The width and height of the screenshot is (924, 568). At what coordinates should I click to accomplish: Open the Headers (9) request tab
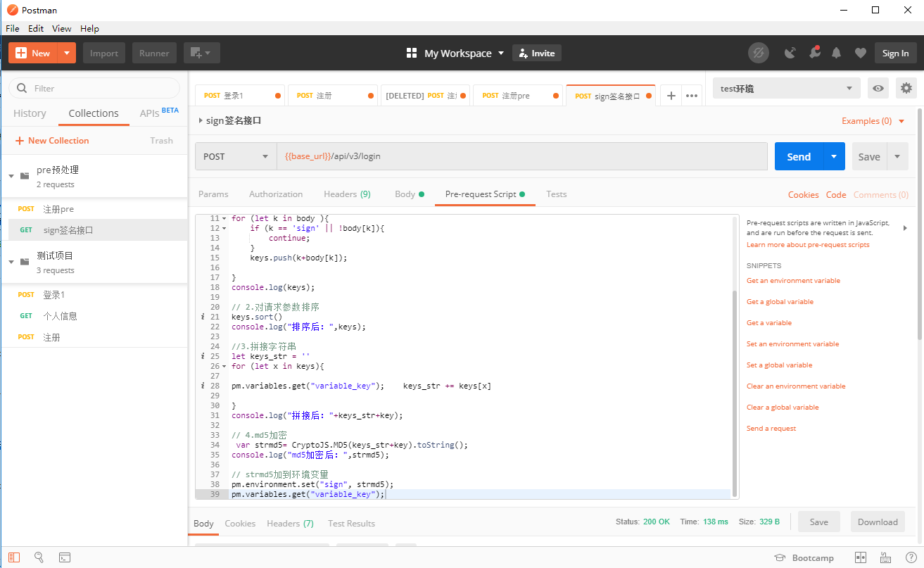(x=347, y=194)
